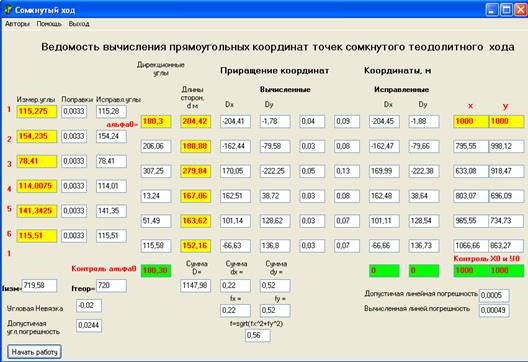The height and width of the screenshot is (362, 528).
Task: Click the f=sqrt result field 0,56
Action: (258, 335)
